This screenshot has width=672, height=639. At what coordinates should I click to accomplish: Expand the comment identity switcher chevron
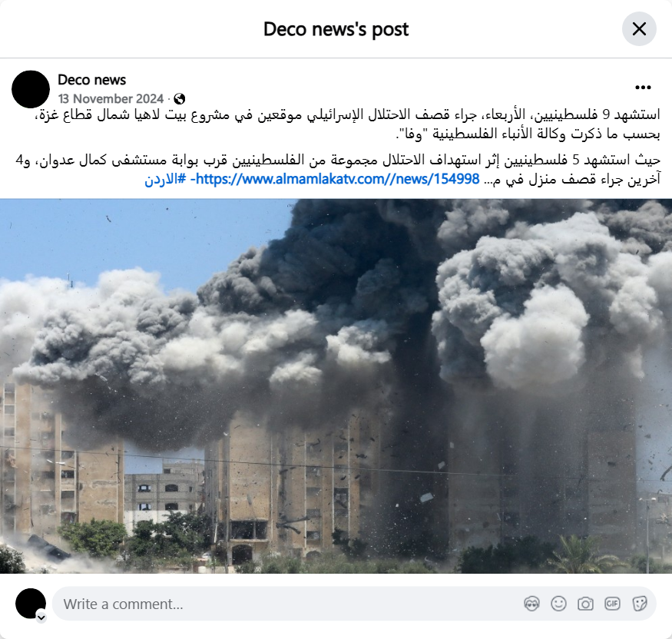click(41, 617)
